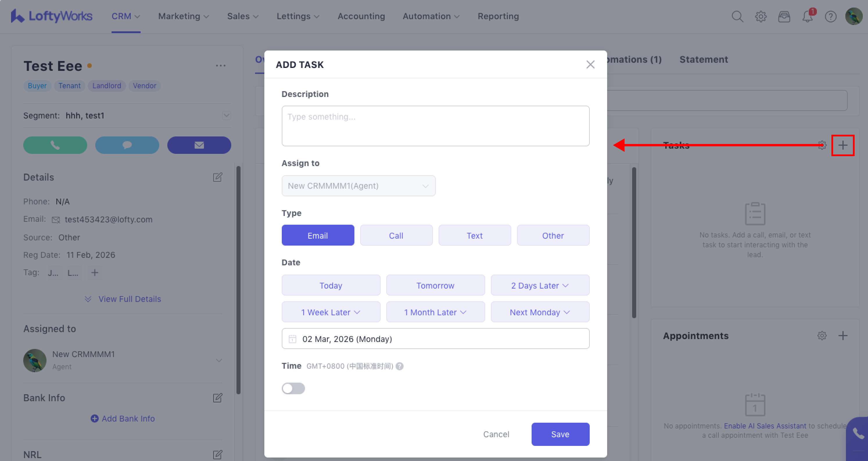
Task: Cancel the Add Task dialog
Action: [496, 434]
